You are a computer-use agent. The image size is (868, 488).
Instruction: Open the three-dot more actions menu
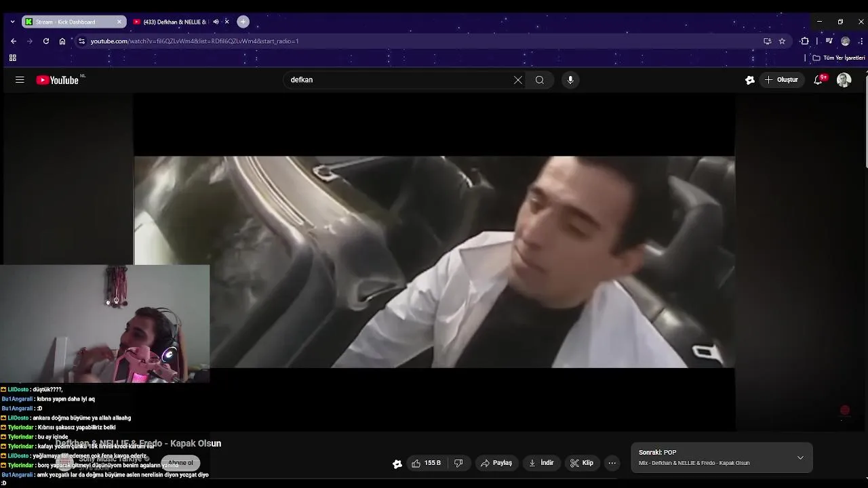(612, 464)
